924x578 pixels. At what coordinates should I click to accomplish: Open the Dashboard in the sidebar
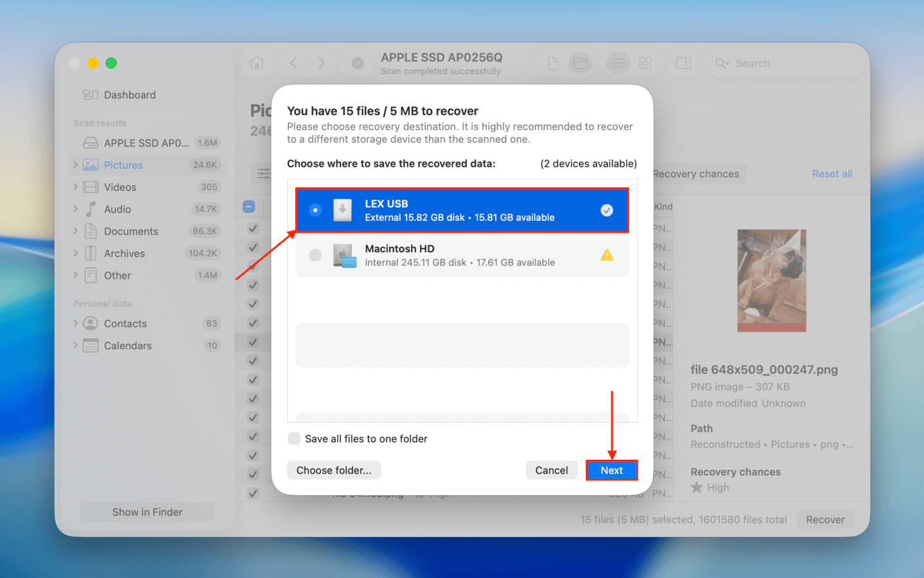128,94
